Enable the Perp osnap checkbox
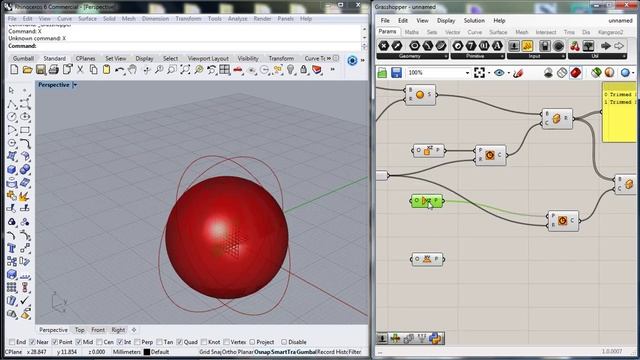This screenshot has height=360, width=640. tap(137, 342)
